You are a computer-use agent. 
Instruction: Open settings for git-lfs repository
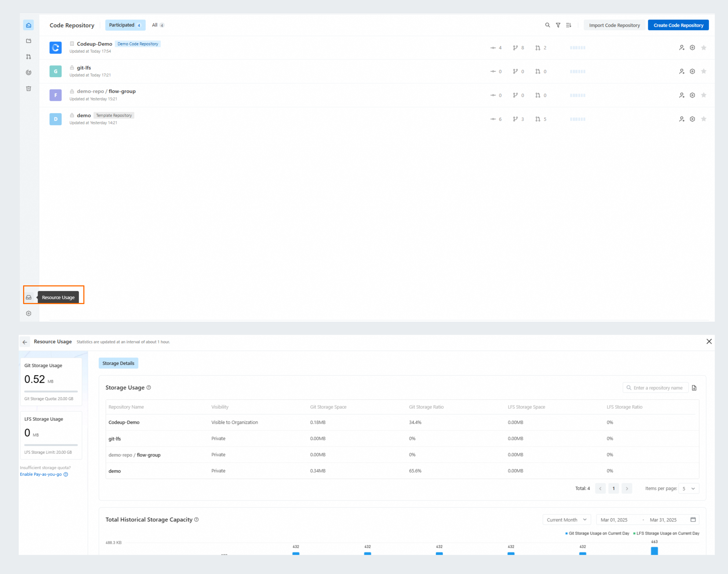692,71
